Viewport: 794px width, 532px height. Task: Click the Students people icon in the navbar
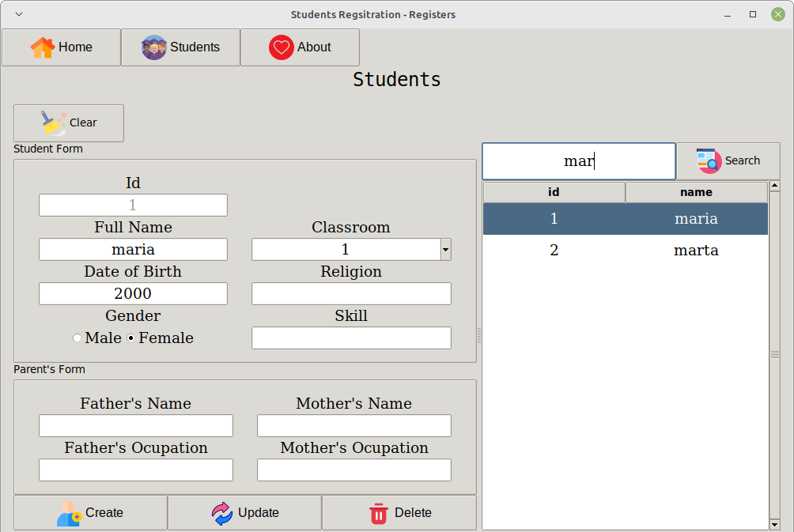153,47
